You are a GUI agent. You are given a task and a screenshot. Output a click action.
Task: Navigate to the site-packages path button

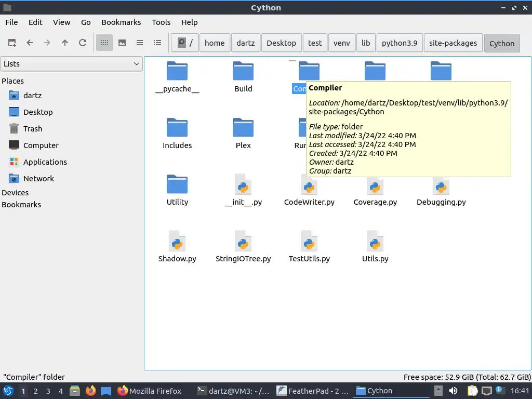[453, 43]
